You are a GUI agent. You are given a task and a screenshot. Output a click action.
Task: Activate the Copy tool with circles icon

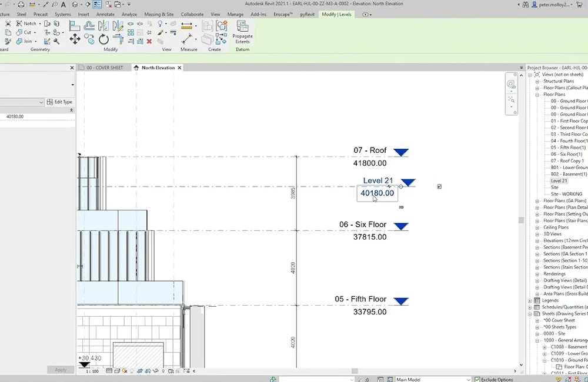[x=89, y=39]
